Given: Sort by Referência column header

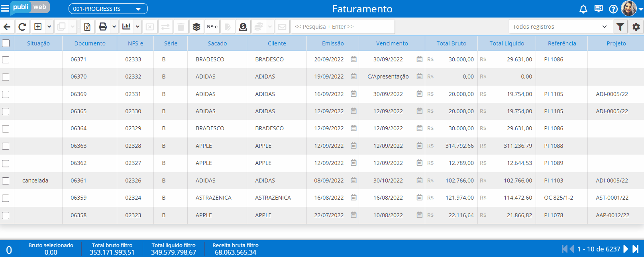Looking at the screenshot, I should 562,43.
